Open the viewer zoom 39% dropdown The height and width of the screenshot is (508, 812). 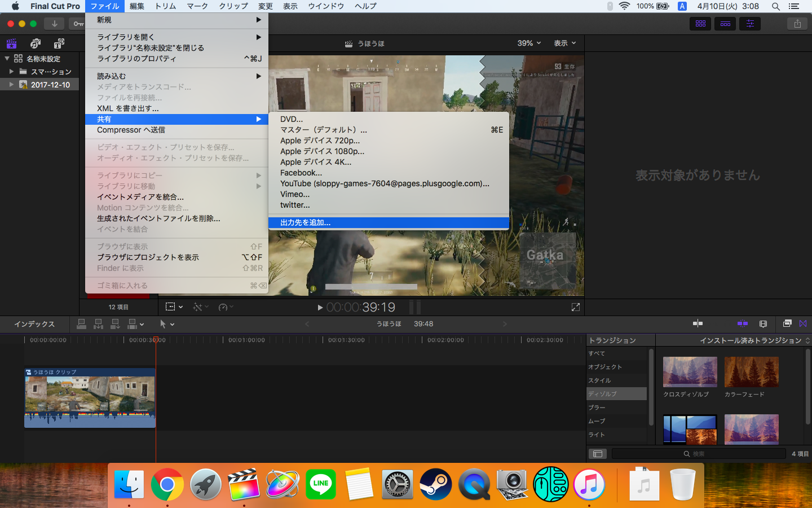529,43
